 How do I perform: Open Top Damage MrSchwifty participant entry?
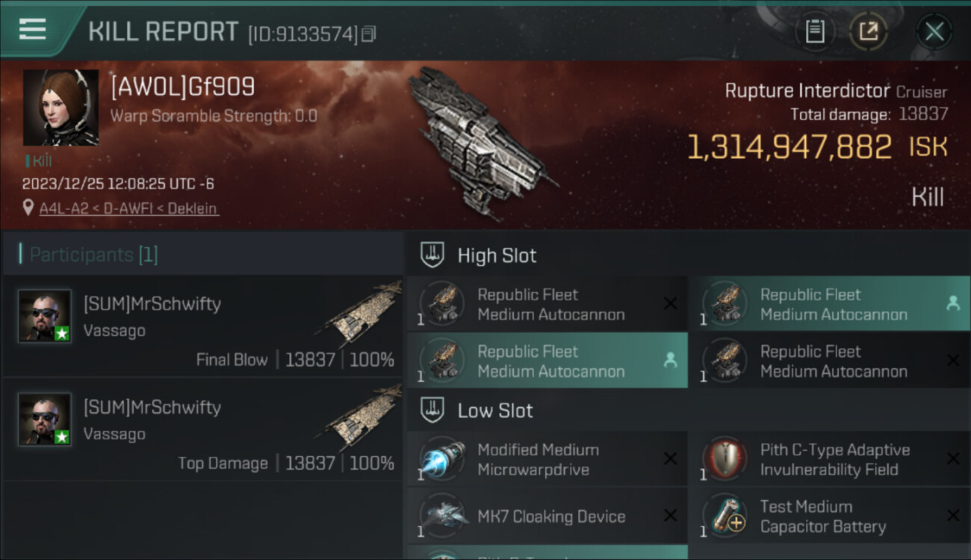[202, 429]
